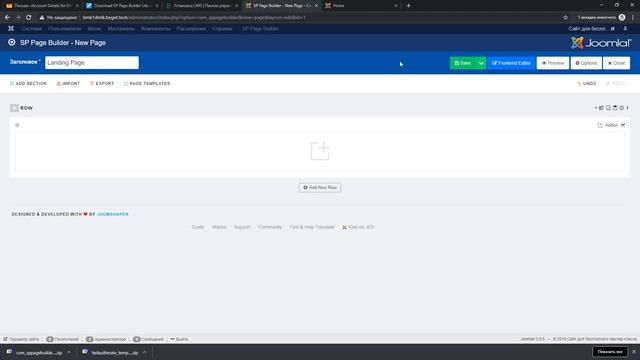Open the Support footer link

(x=242, y=227)
